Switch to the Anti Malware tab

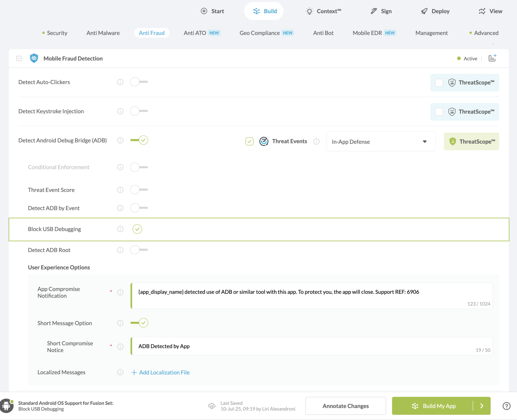103,33
